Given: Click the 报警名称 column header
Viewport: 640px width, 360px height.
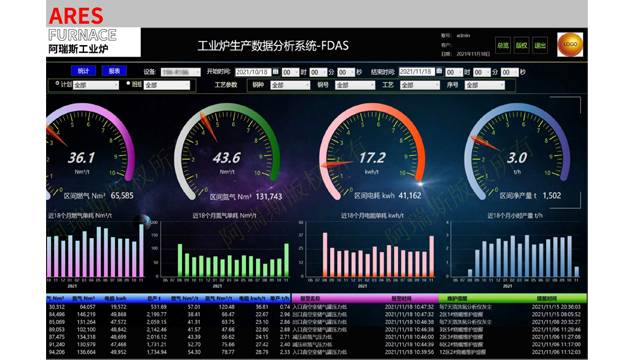Looking at the screenshot, I should pyautogui.click(x=310, y=299).
